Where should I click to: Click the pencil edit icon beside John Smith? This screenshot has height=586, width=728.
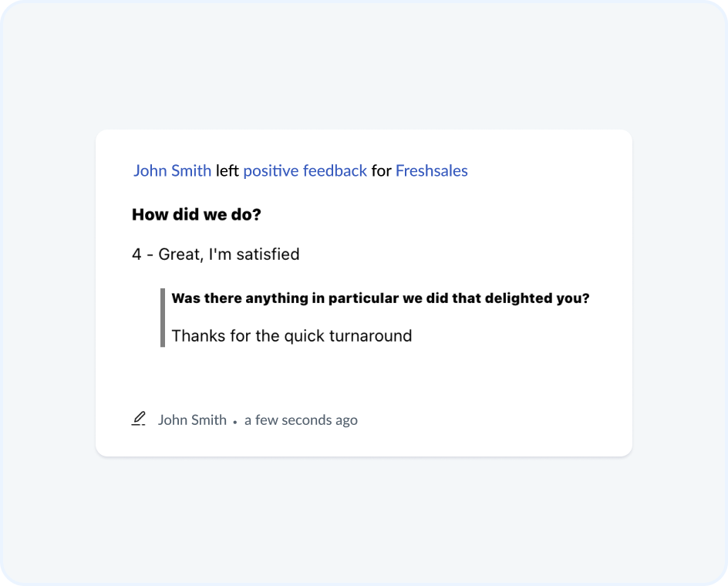(138, 419)
